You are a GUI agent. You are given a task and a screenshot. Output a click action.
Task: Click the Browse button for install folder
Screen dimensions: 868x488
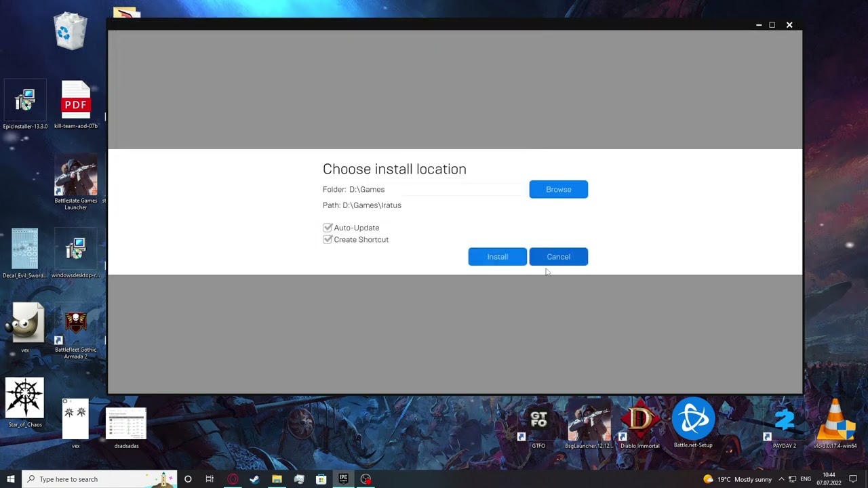point(559,189)
